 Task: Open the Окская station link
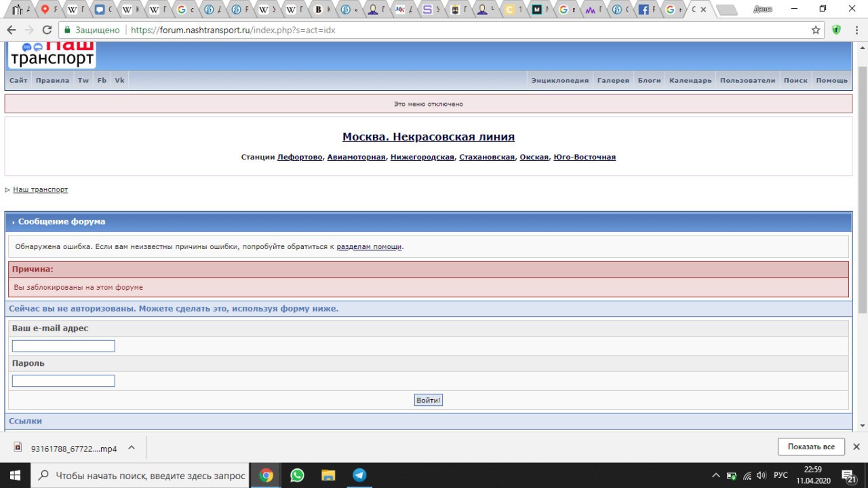click(x=534, y=157)
